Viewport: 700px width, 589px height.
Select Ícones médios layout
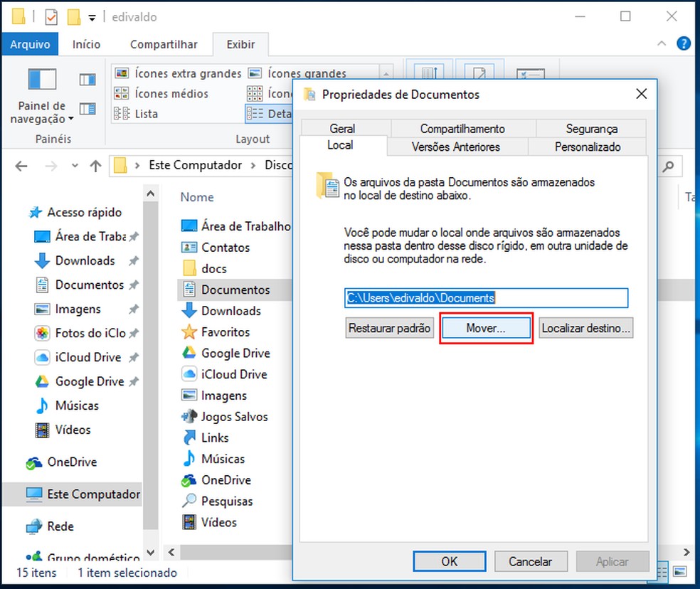[161, 93]
